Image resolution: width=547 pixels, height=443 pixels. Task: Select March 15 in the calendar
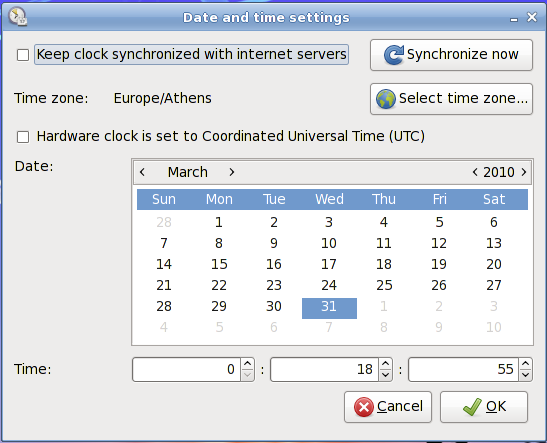[219, 264]
